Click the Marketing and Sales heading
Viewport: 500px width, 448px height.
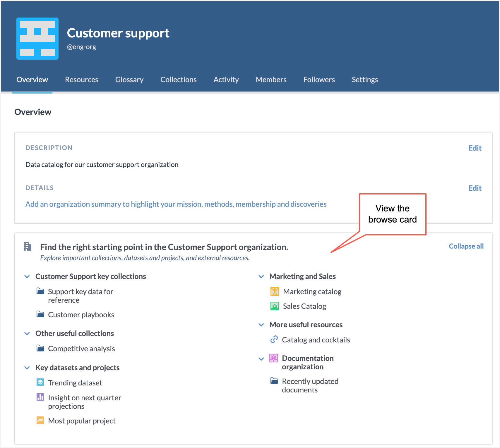pos(302,276)
